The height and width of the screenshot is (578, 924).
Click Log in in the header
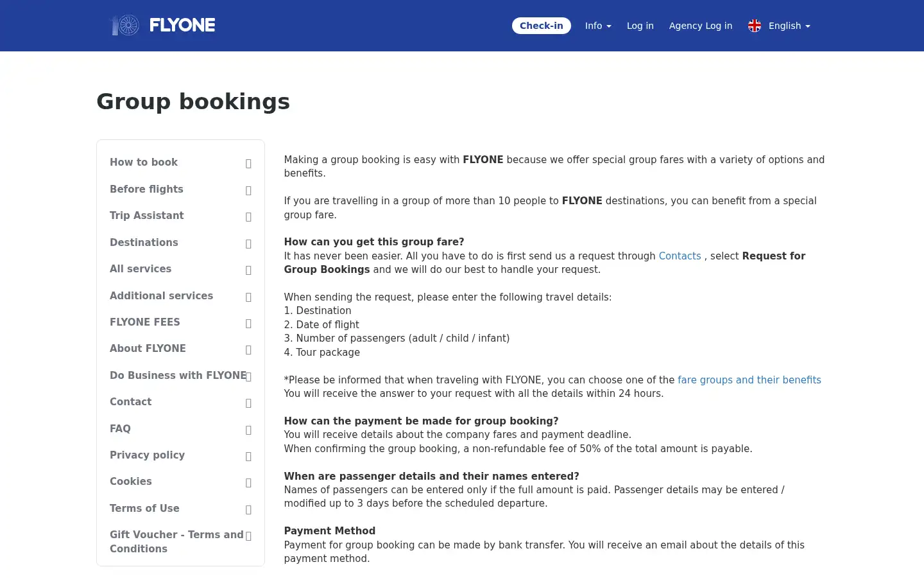point(640,26)
